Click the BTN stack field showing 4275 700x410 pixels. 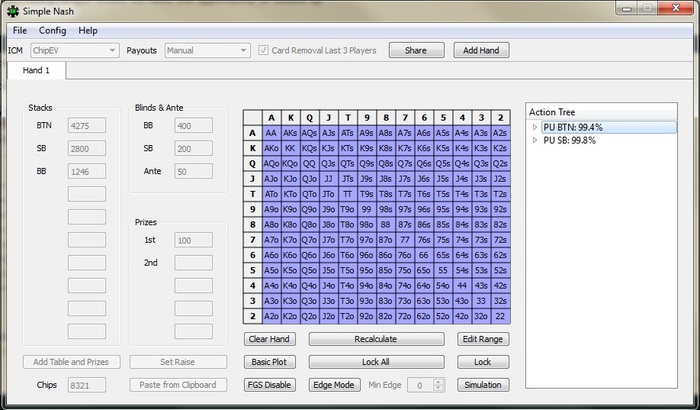pyautogui.click(x=87, y=126)
